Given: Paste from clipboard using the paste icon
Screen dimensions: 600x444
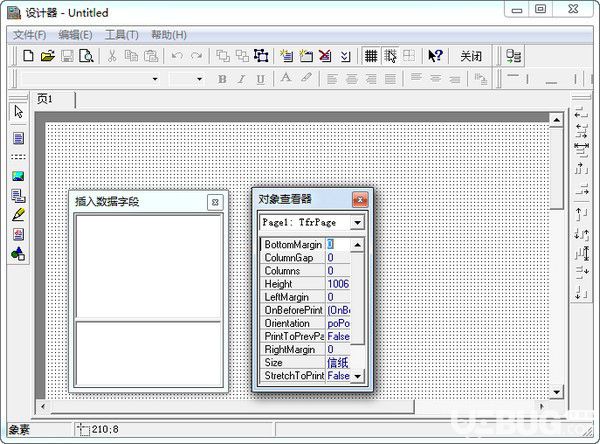Looking at the screenshot, I should pyautogui.click(x=151, y=56).
